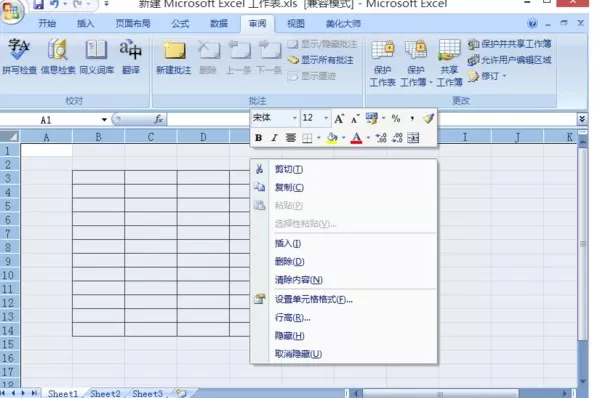The width and height of the screenshot is (595, 398).
Task: Choose 删除(D) from context menu
Action: pyautogui.click(x=343, y=261)
